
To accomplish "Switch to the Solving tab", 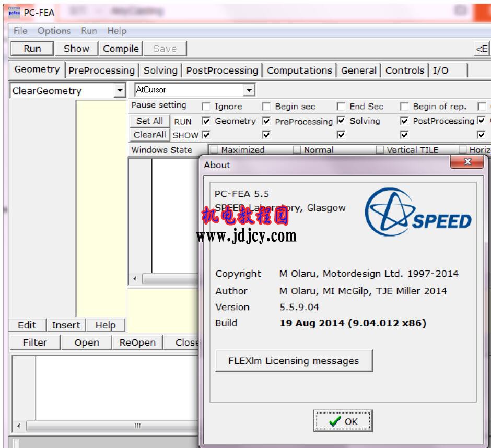I will point(160,70).
